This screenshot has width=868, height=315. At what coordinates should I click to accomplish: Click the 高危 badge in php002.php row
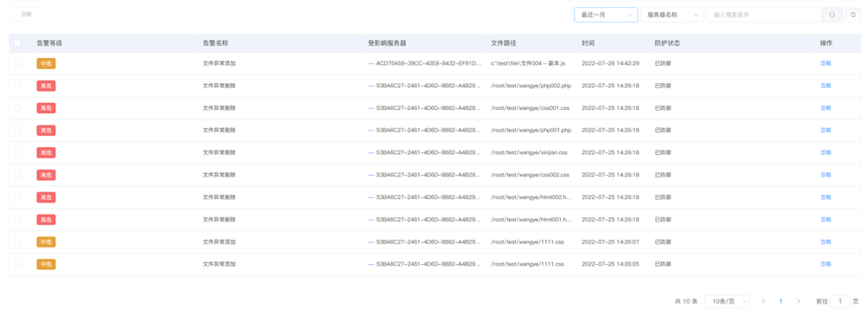[46, 86]
